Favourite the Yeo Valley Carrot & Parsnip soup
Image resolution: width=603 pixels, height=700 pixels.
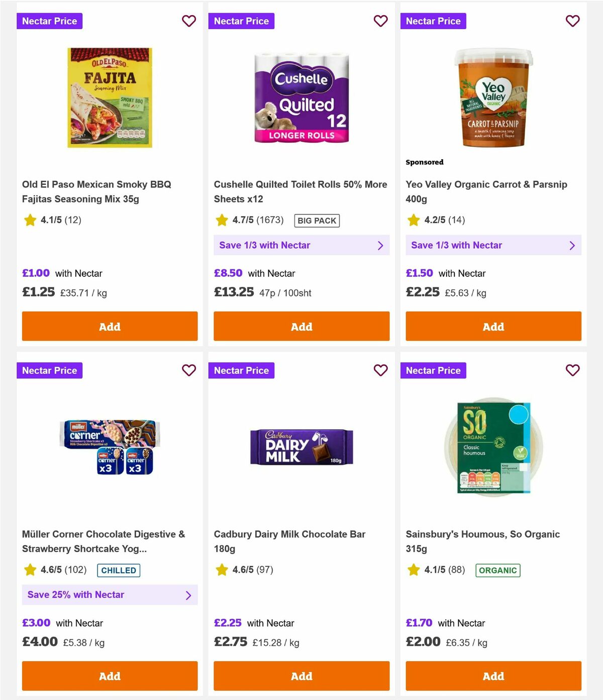click(573, 21)
